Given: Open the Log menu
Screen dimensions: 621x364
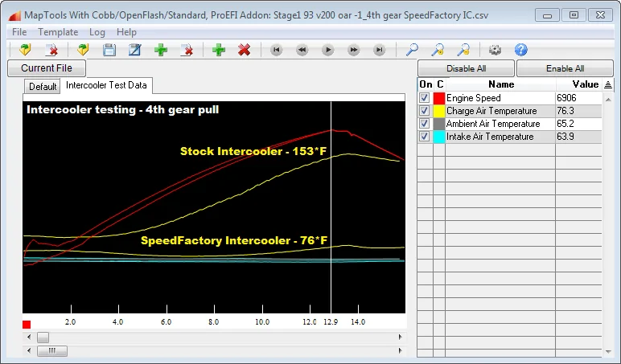Looking at the screenshot, I should coord(97,32).
